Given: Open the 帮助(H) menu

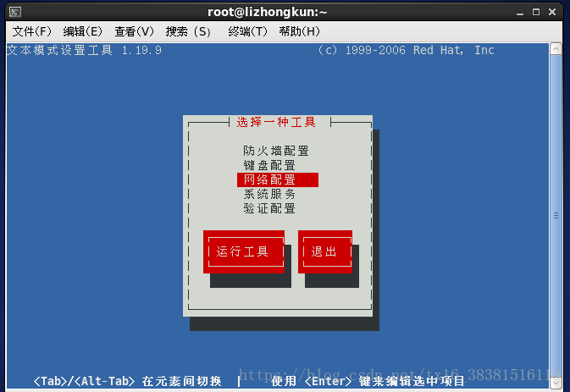Looking at the screenshot, I should (x=299, y=31).
